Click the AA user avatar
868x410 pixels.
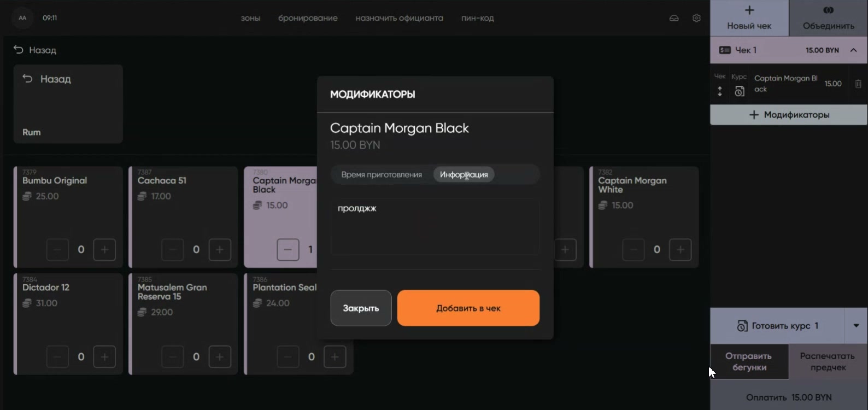click(22, 18)
